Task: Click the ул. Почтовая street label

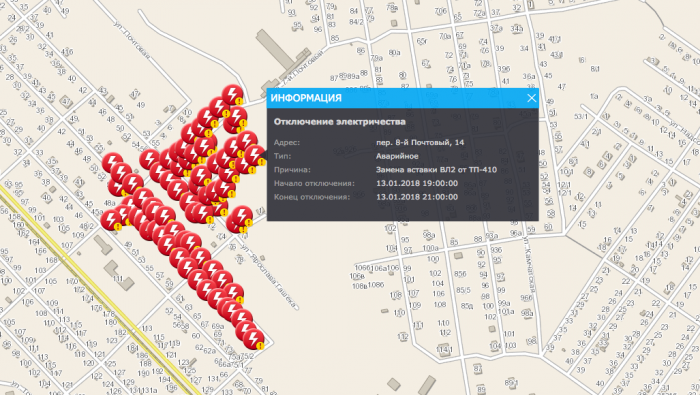Action: pos(131,40)
